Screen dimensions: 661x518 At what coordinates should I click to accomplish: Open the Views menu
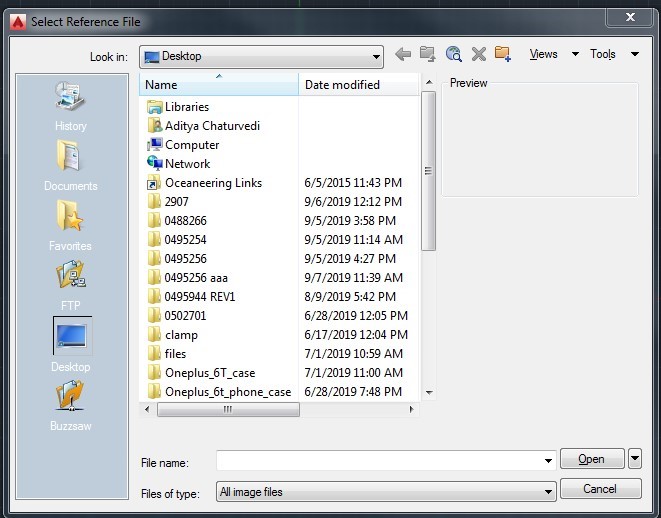click(x=543, y=54)
